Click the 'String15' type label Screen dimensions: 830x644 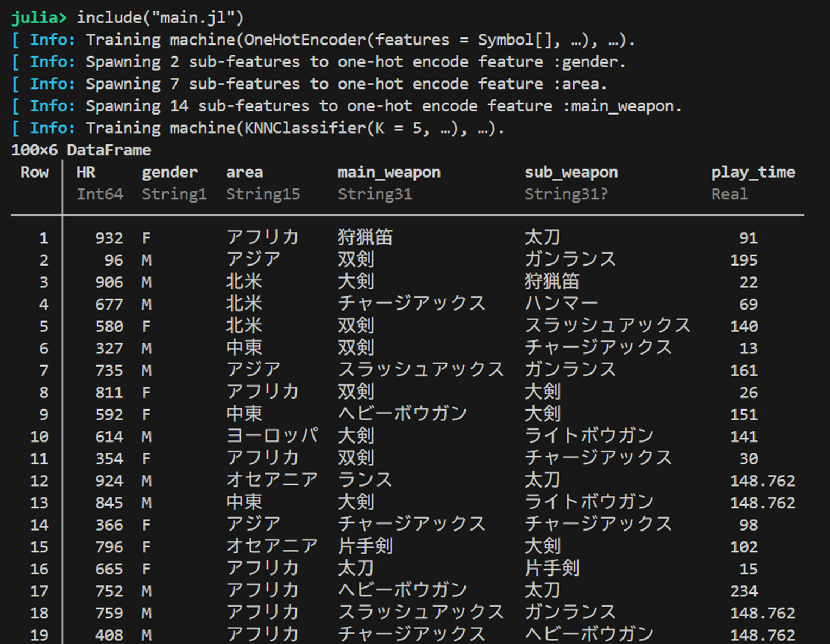point(263,195)
